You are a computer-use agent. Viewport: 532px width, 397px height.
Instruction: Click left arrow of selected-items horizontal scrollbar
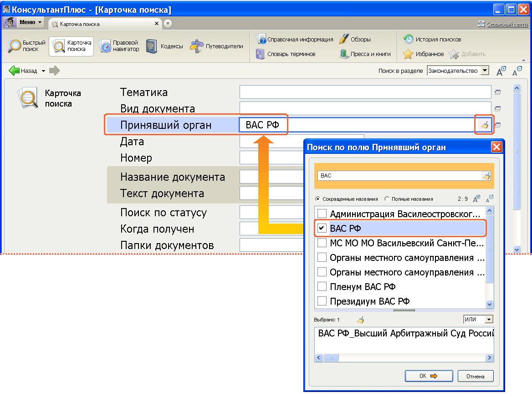coord(318,358)
